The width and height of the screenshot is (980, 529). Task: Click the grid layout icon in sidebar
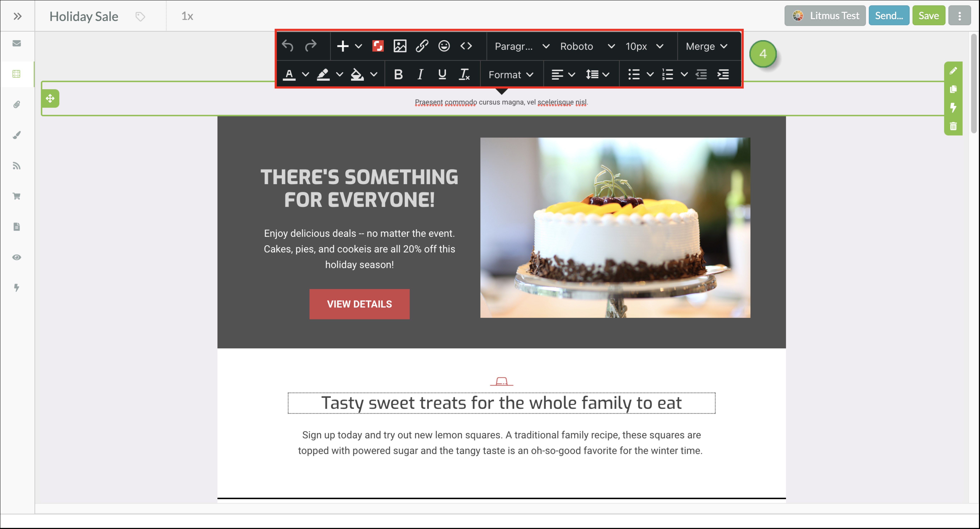[x=17, y=74]
